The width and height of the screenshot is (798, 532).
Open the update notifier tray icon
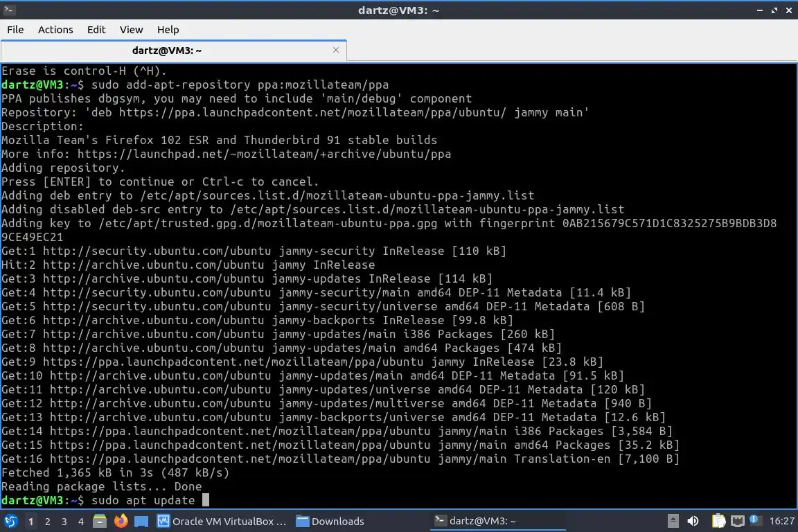click(755, 520)
